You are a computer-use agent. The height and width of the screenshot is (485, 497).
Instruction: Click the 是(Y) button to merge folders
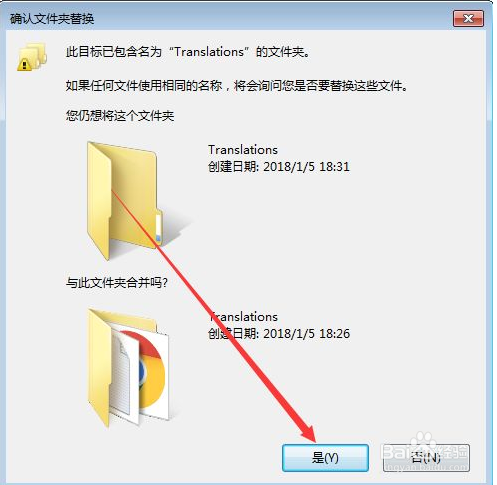tap(325, 457)
